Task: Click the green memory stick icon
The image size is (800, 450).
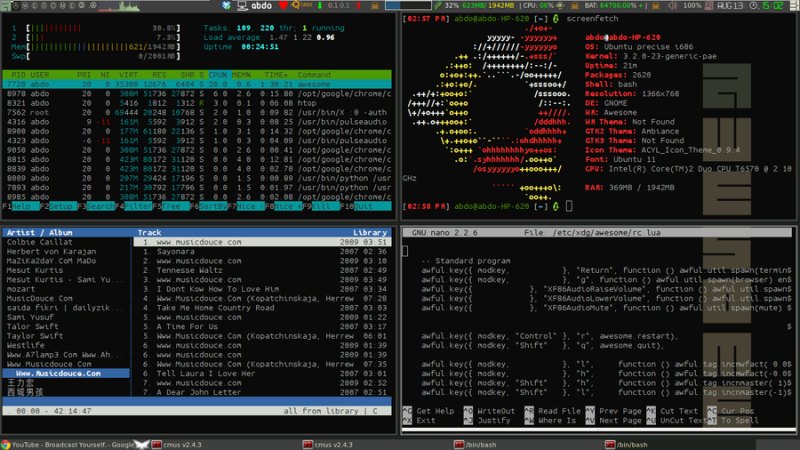Action: [438, 6]
